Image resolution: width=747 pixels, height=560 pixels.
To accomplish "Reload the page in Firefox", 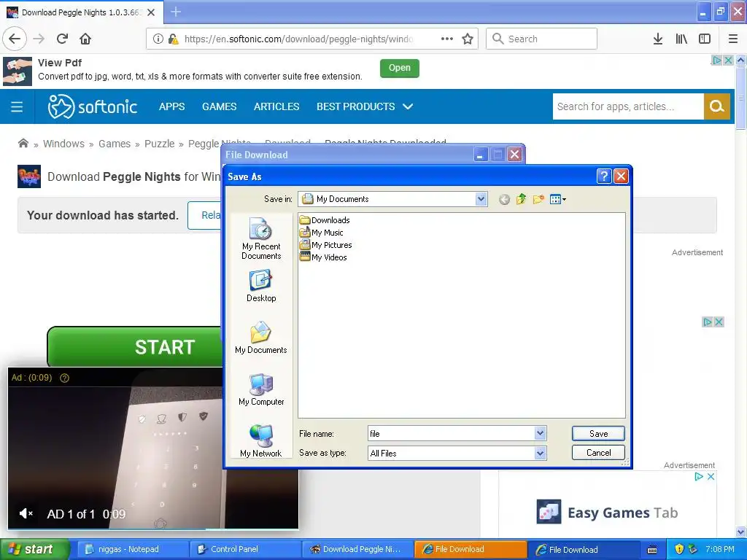I will pyautogui.click(x=62, y=39).
